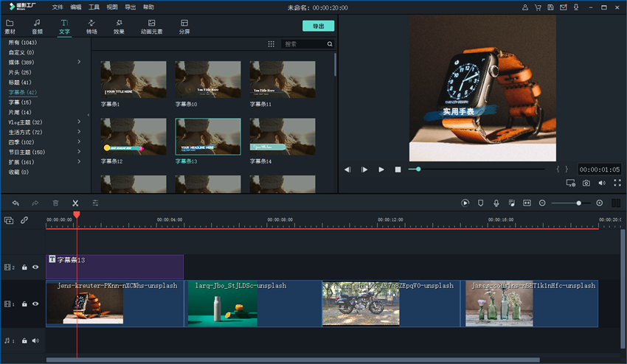The width and height of the screenshot is (627, 364).
Task: Select the 字幕条 (42) category
Action: tap(22, 92)
